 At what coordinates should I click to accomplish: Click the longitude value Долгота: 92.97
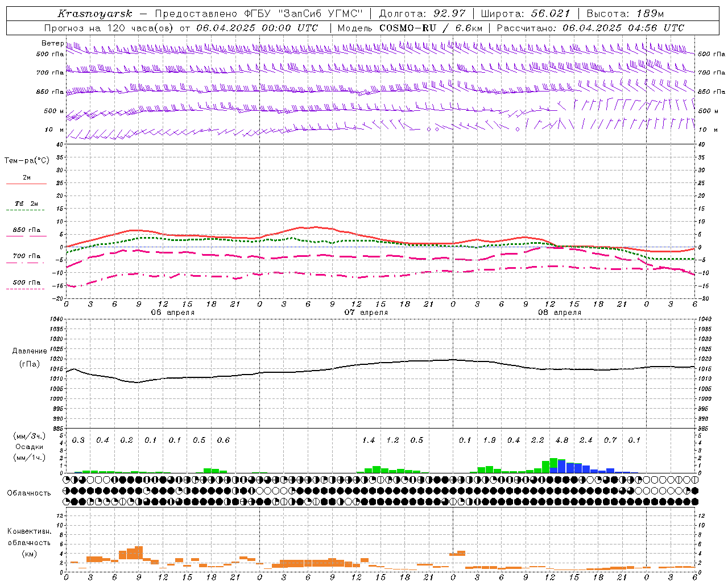(422, 14)
